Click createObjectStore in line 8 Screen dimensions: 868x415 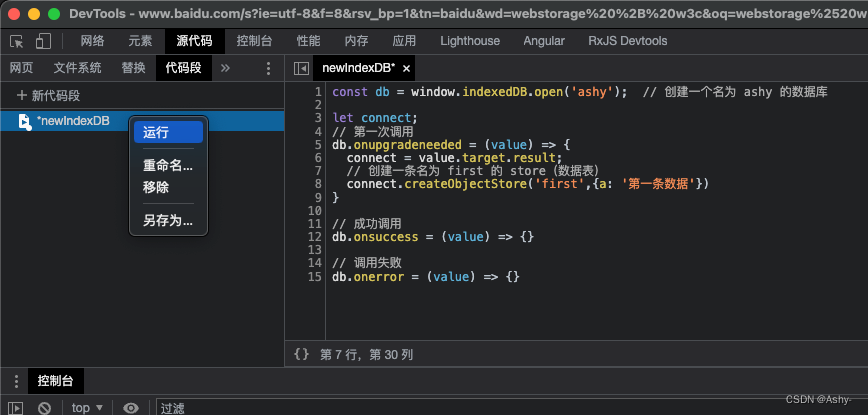(x=465, y=184)
